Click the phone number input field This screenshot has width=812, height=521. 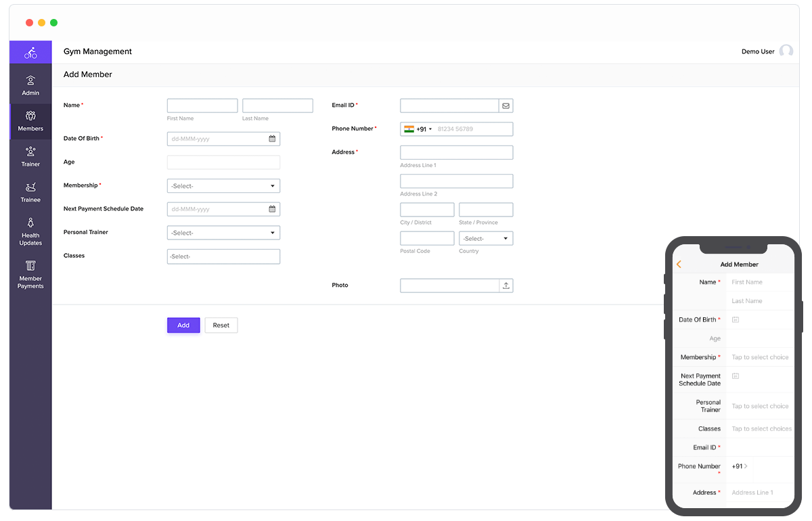(x=474, y=129)
